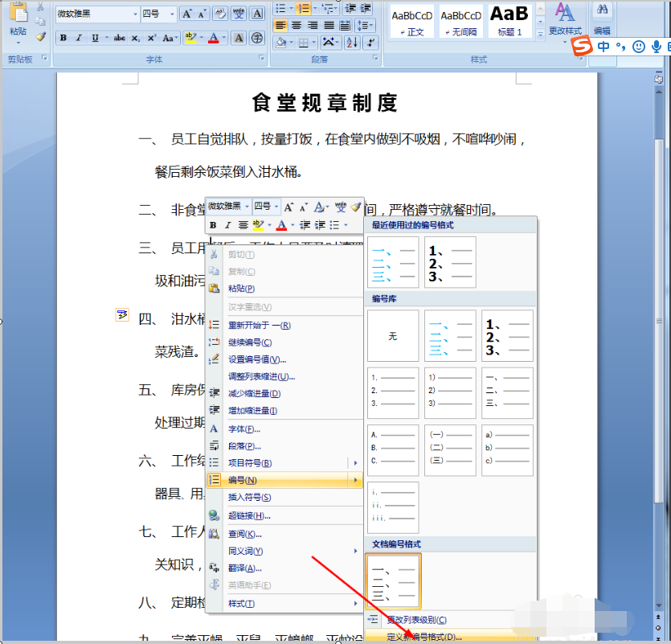Click Decrease Indent in ribbon paragraph group

(x=350, y=8)
